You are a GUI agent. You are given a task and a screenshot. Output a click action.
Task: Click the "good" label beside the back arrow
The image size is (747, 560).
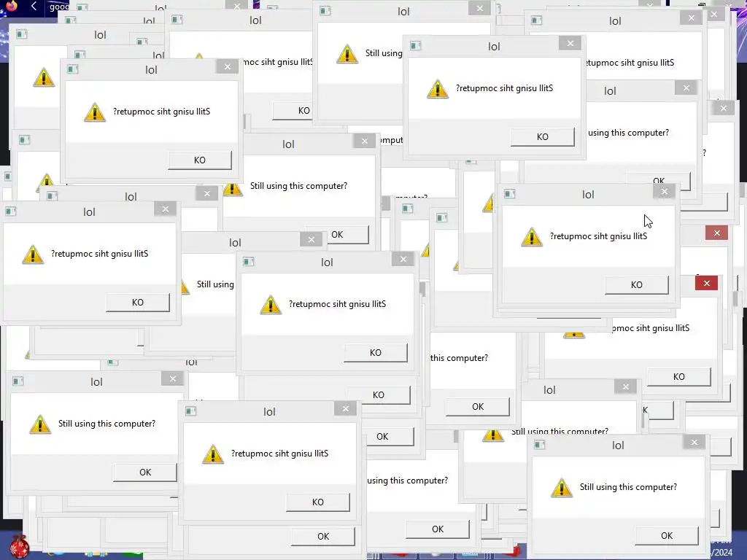(x=59, y=7)
